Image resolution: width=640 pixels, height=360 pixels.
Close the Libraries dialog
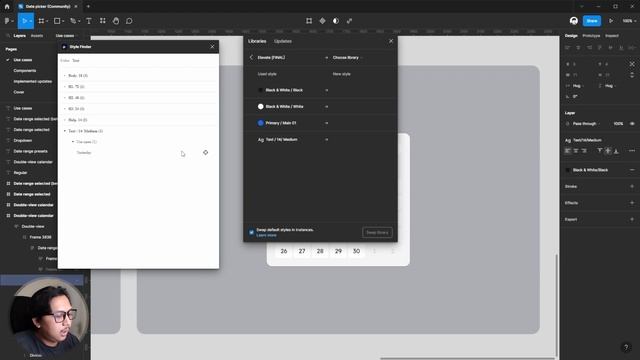391,41
